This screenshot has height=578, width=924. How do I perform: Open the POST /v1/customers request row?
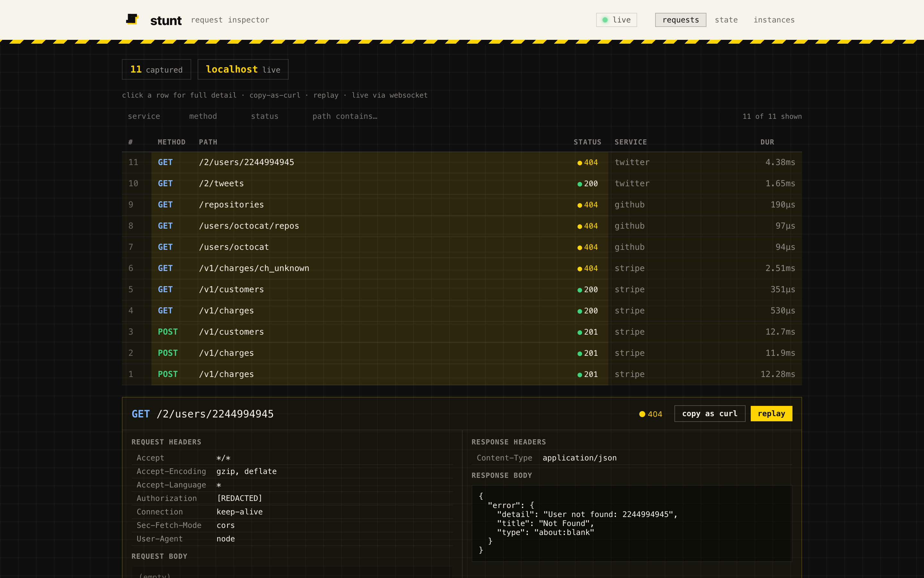pyautogui.click(x=462, y=332)
